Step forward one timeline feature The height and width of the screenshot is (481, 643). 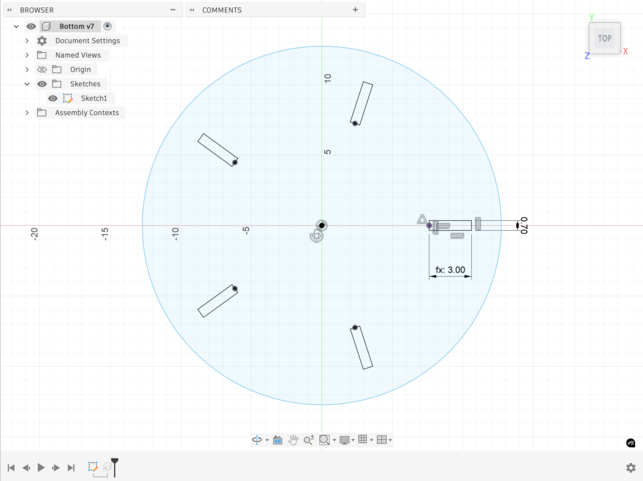point(56,467)
